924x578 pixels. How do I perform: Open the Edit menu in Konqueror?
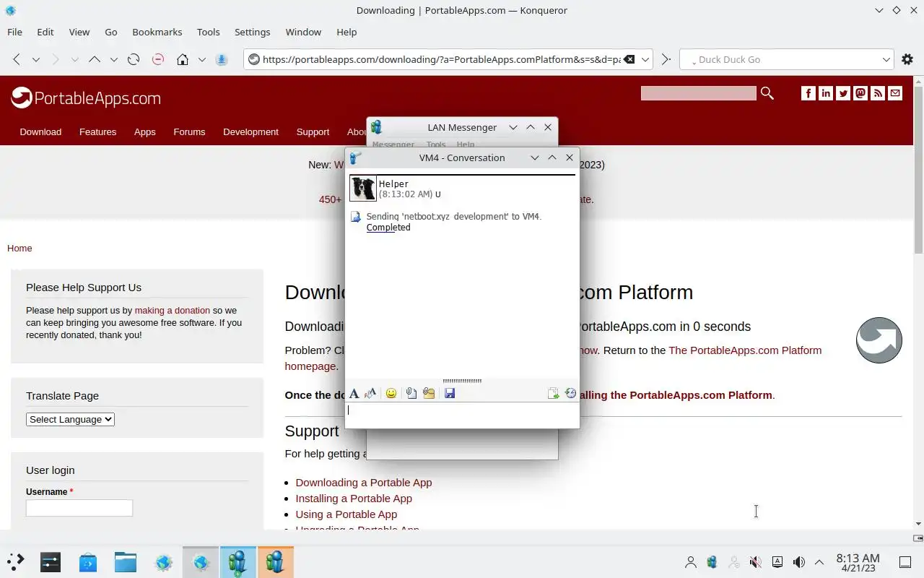(x=45, y=32)
